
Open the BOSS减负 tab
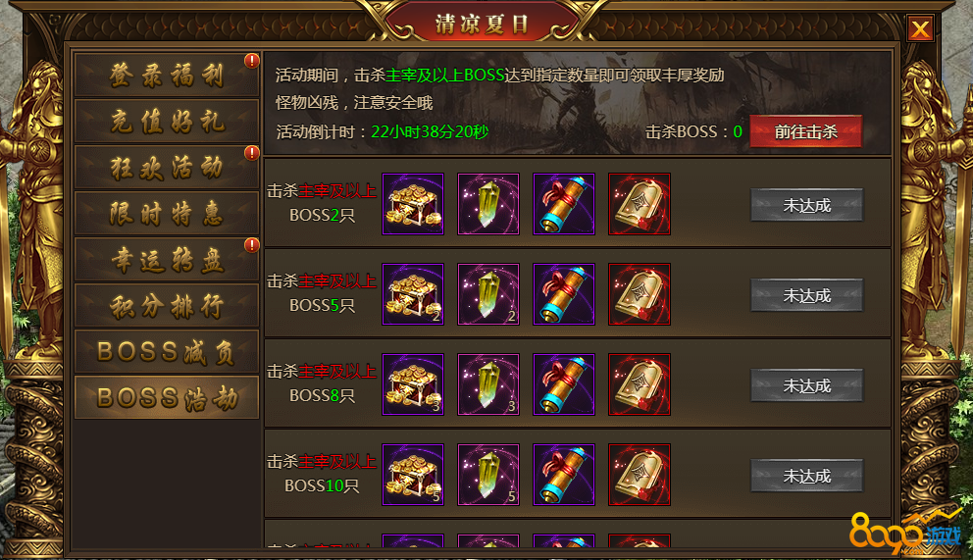tap(167, 352)
